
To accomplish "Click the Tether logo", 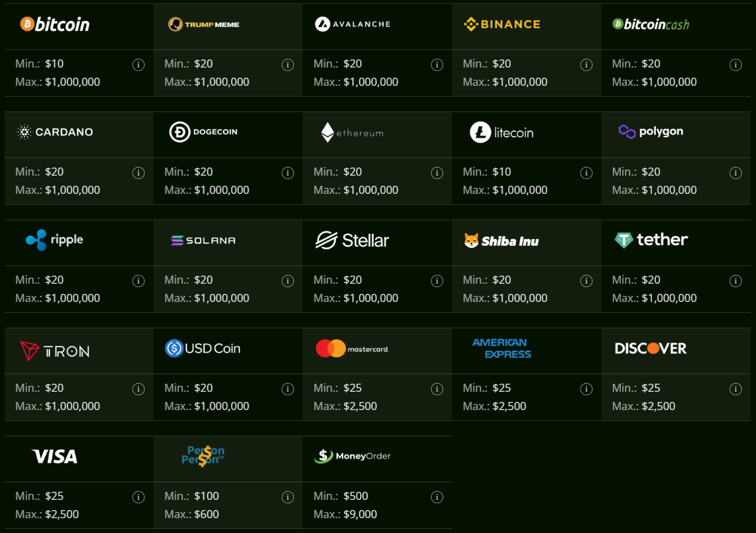I will [x=651, y=240].
